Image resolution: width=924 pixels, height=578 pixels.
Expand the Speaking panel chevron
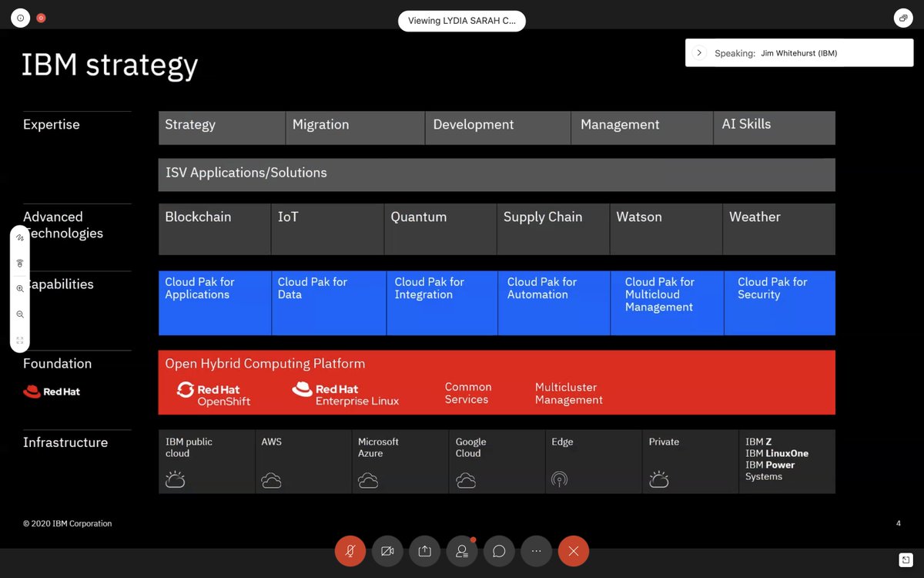pos(699,53)
